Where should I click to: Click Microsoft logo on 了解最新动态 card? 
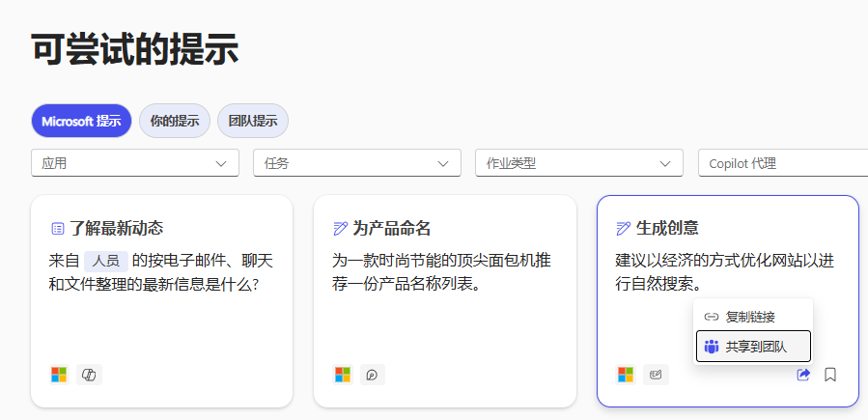point(59,375)
